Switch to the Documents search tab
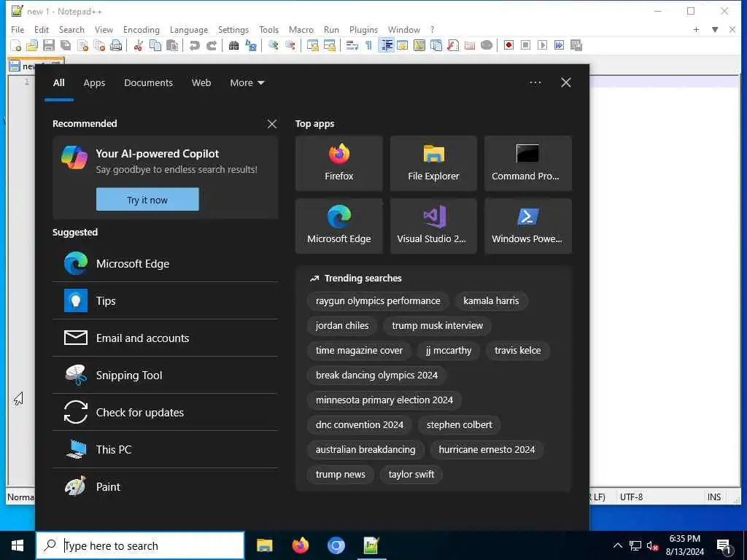This screenshot has width=747, height=560. coord(148,83)
